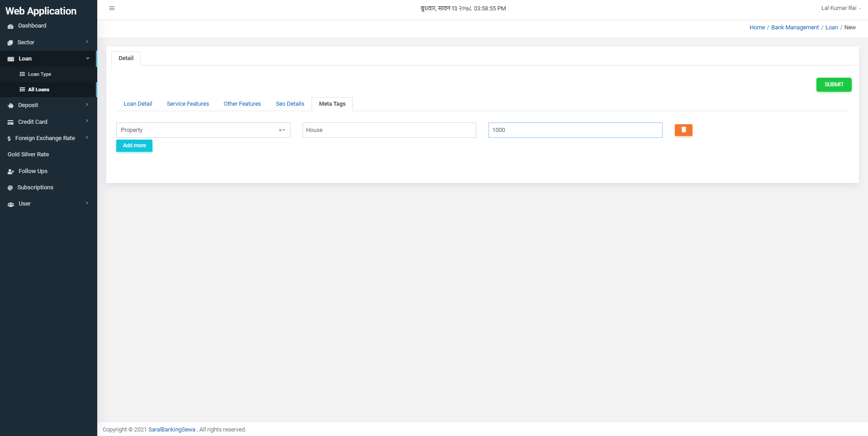Select the Meta Tags tab
This screenshot has width=868, height=436.
pyautogui.click(x=332, y=104)
